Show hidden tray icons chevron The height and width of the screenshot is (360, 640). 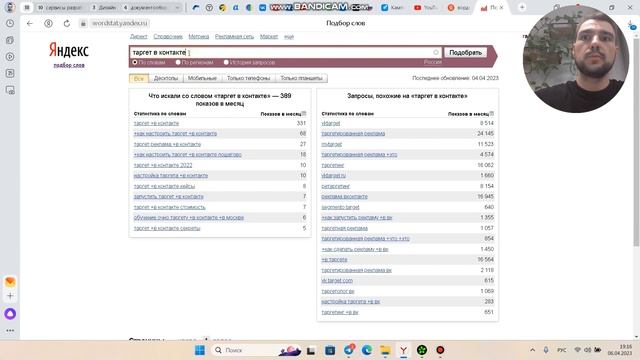[x=532, y=350]
